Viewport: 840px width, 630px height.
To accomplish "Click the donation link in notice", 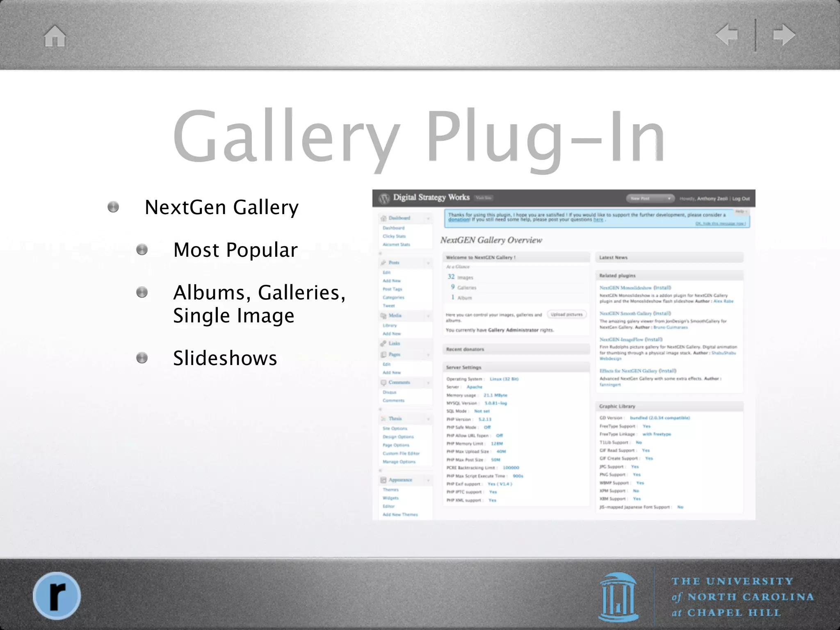I will 459,220.
